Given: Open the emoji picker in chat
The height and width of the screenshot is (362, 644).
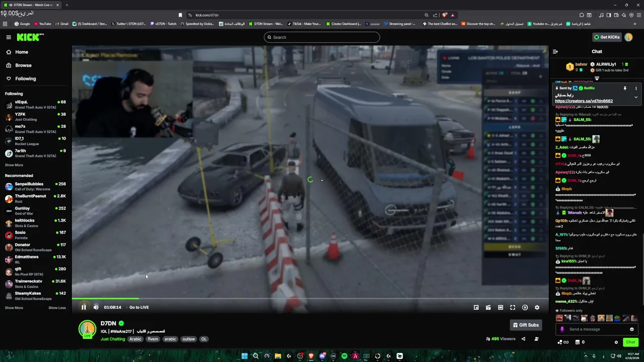Looking at the screenshot, I should (632, 329).
